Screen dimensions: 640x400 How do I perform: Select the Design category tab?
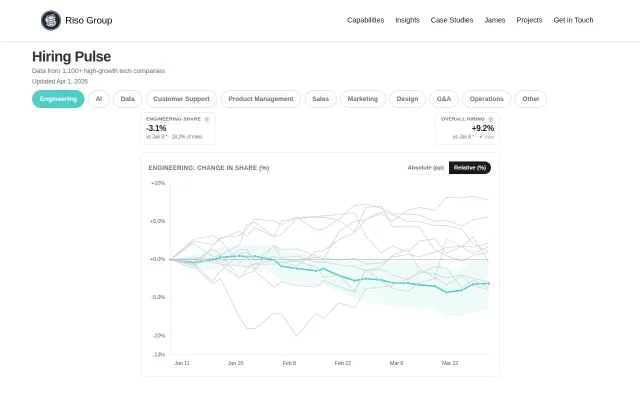(407, 99)
